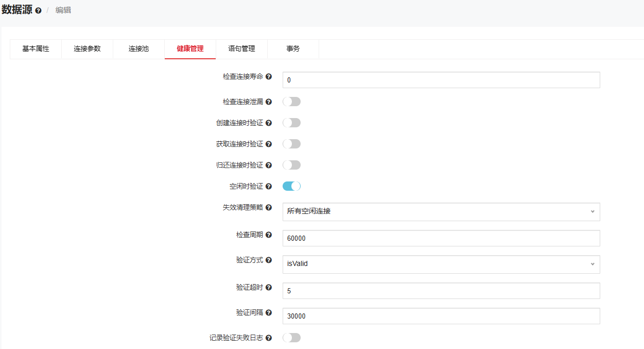Go to the 事务 tab

click(x=293, y=49)
